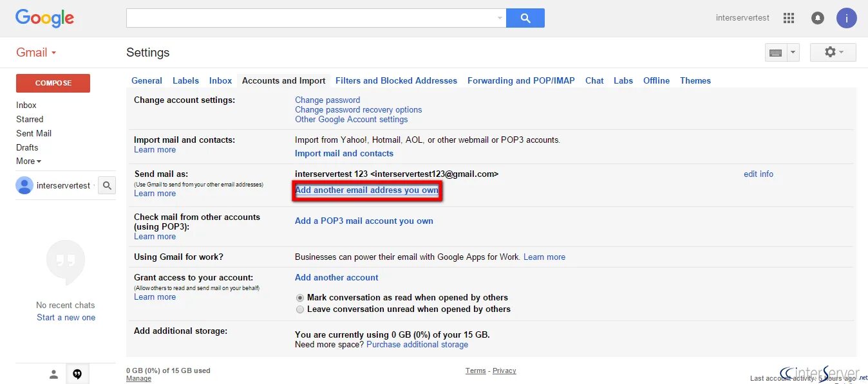
Task: Select Leave conversation unread option
Action: click(300, 309)
